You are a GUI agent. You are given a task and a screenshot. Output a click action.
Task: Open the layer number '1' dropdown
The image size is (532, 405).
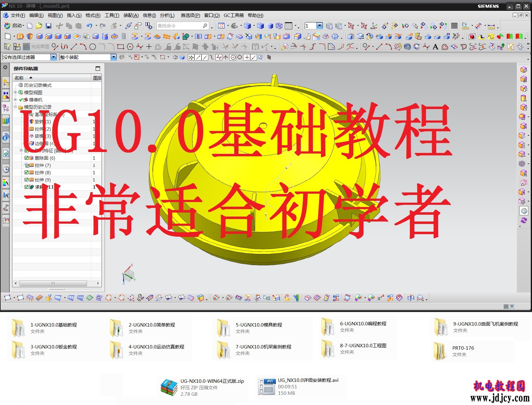320,26
